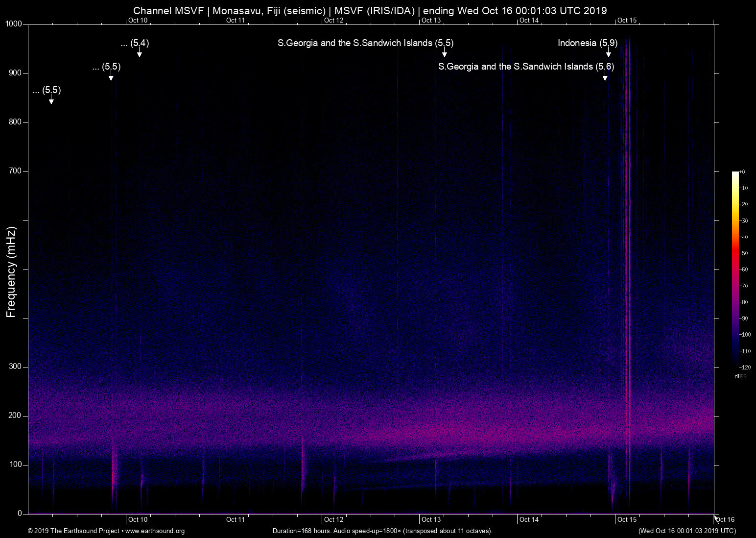
Task: Click the 1000 frequency tick label
Action: tap(14, 24)
